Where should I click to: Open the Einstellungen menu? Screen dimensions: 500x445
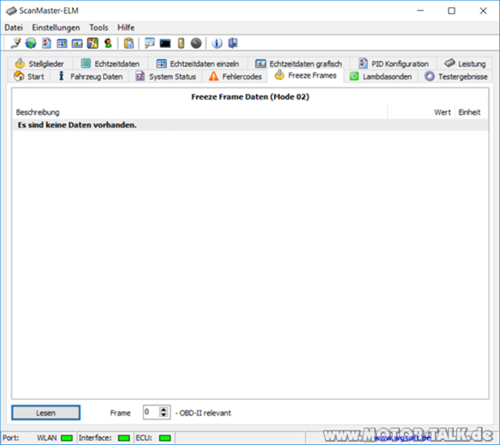pos(56,28)
